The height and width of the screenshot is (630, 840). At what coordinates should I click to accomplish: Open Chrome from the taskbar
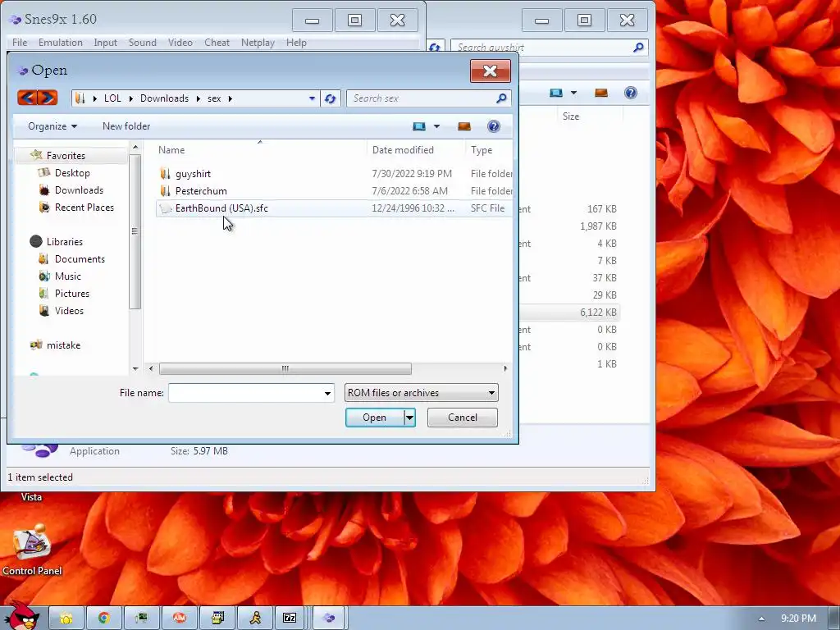point(104,619)
